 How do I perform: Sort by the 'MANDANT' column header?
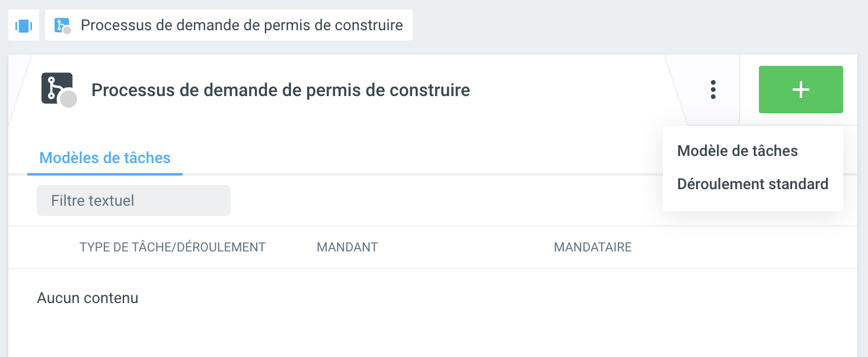[x=347, y=247]
